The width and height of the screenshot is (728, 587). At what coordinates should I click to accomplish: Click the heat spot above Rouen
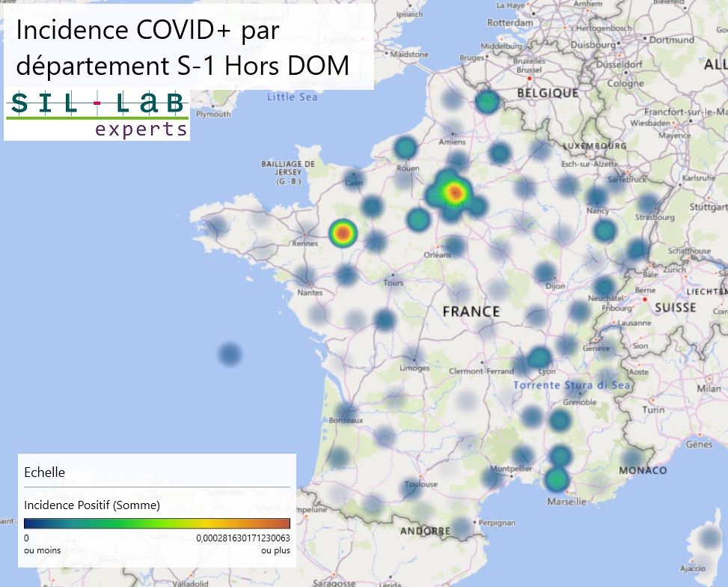coord(405,148)
